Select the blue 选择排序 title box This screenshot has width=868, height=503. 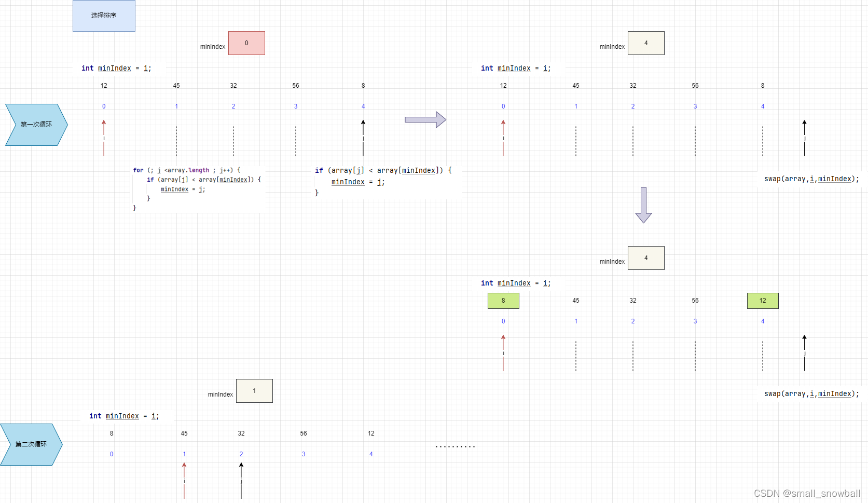point(104,16)
